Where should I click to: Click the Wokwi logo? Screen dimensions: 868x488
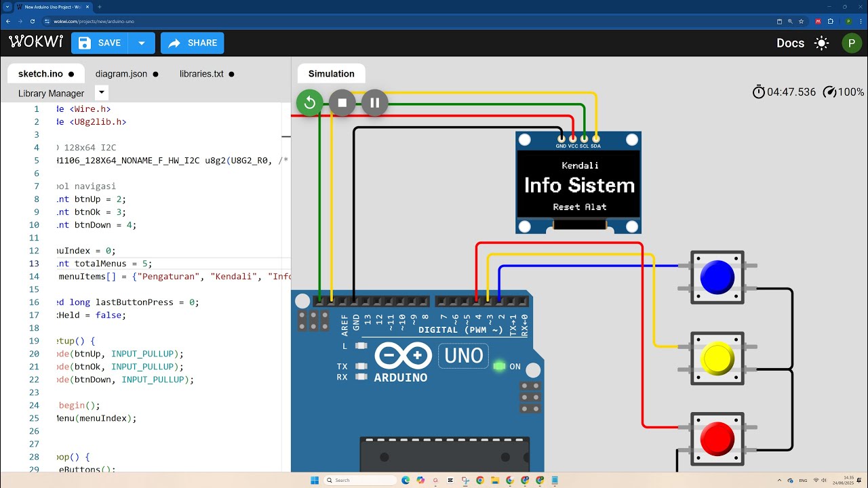click(x=36, y=42)
